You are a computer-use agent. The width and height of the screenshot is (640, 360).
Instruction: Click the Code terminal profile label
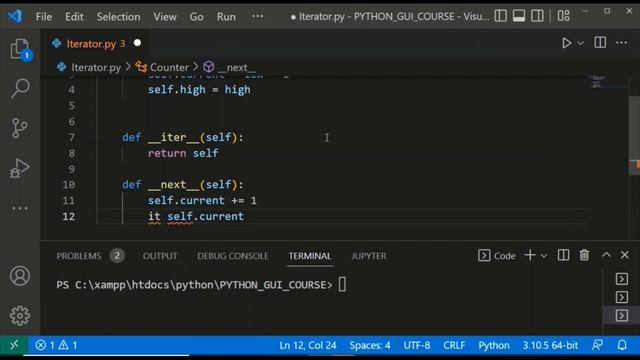tap(497, 256)
